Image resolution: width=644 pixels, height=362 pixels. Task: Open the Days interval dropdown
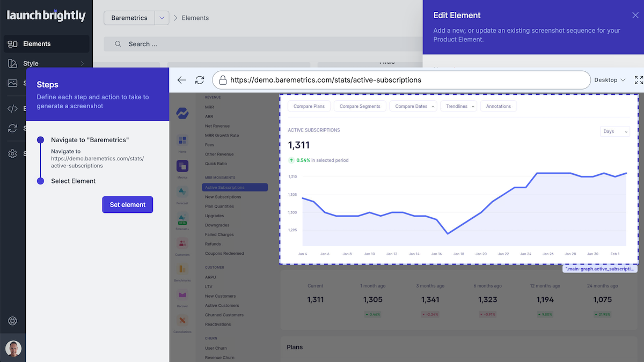614,131
